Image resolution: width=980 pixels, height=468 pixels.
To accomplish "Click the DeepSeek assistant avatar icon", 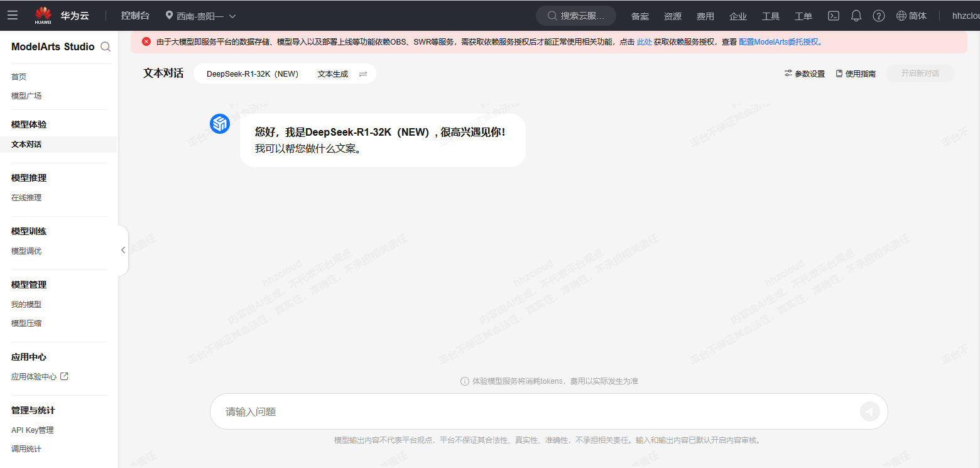I will coord(220,124).
